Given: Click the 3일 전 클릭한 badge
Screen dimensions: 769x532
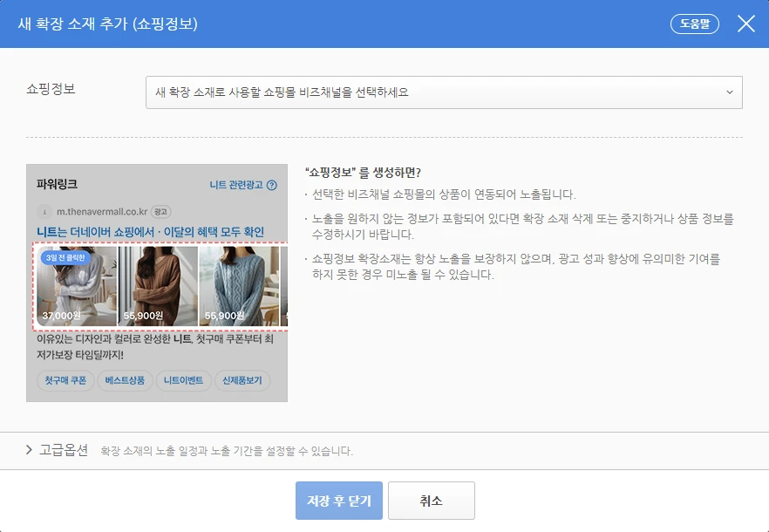Looking at the screenshot, I should pyautogui.click(x=65, y=258).
